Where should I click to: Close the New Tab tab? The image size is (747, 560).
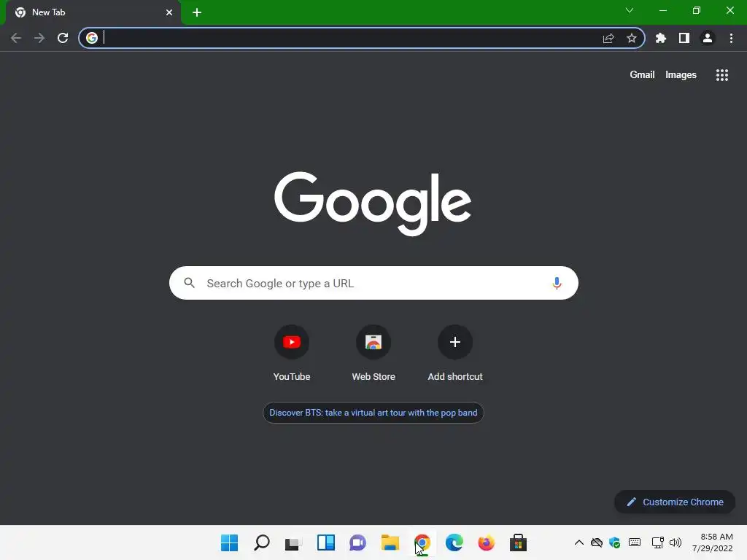click(x=169, y=12)
